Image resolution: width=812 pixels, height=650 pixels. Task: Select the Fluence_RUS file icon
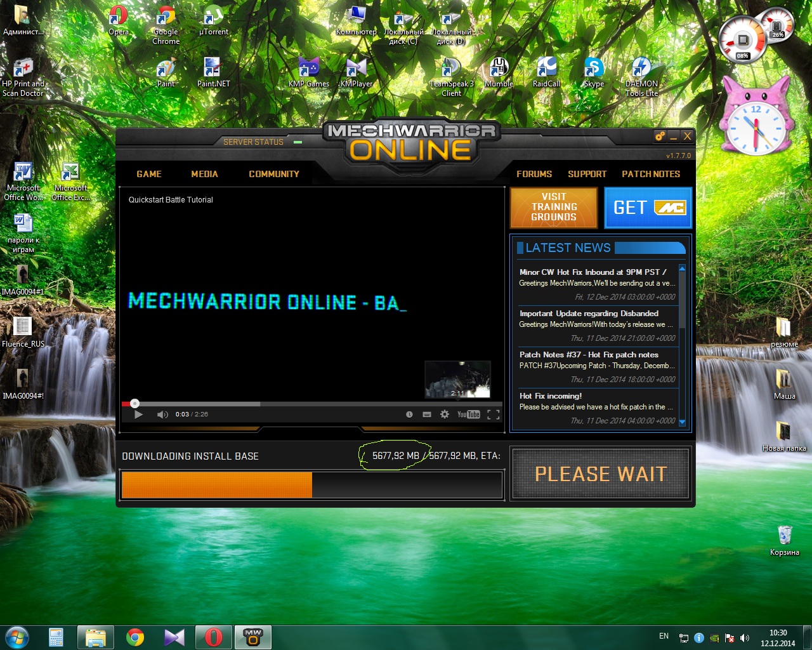[x=23, y=332]
